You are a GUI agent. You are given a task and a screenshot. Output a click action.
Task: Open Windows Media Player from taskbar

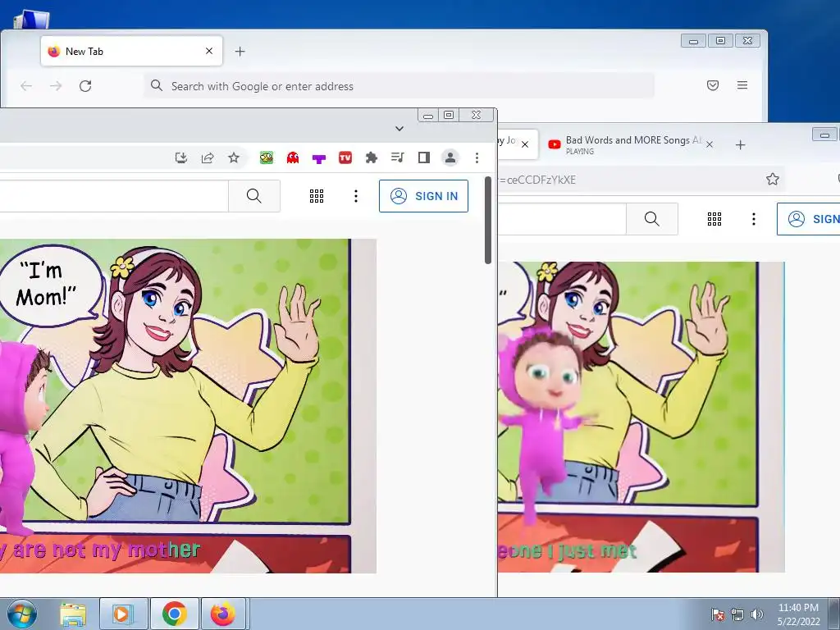click(123, 614)
